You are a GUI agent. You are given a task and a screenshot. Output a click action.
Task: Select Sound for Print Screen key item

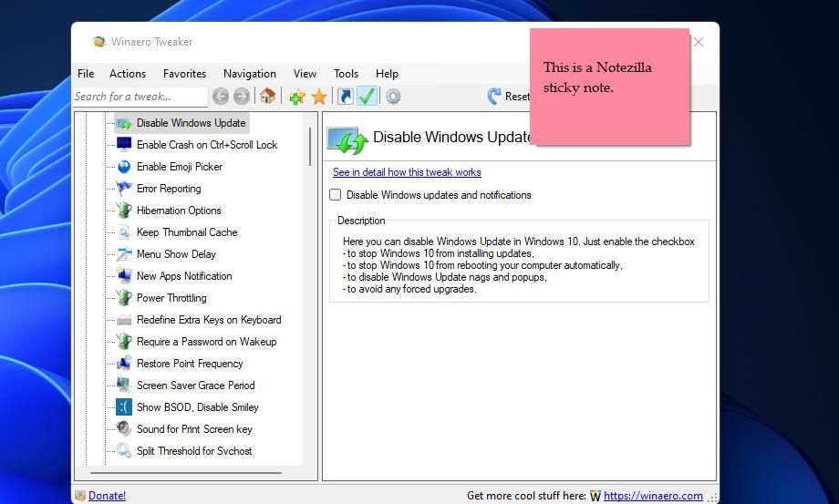click(194, 429)
